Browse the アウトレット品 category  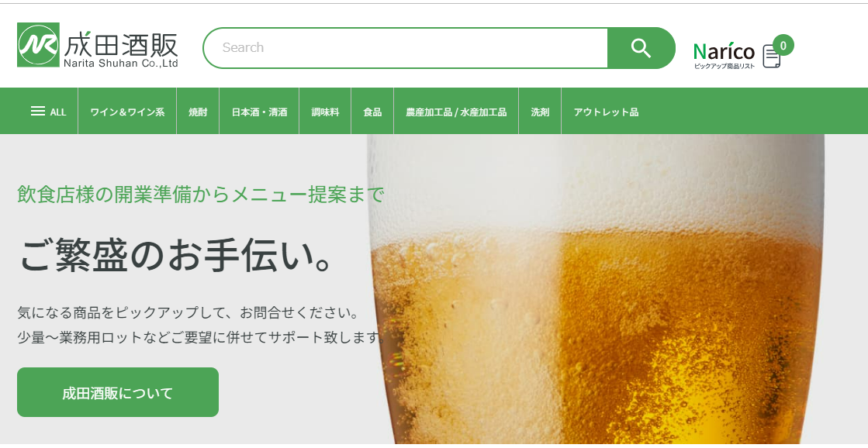pos(606,112)
